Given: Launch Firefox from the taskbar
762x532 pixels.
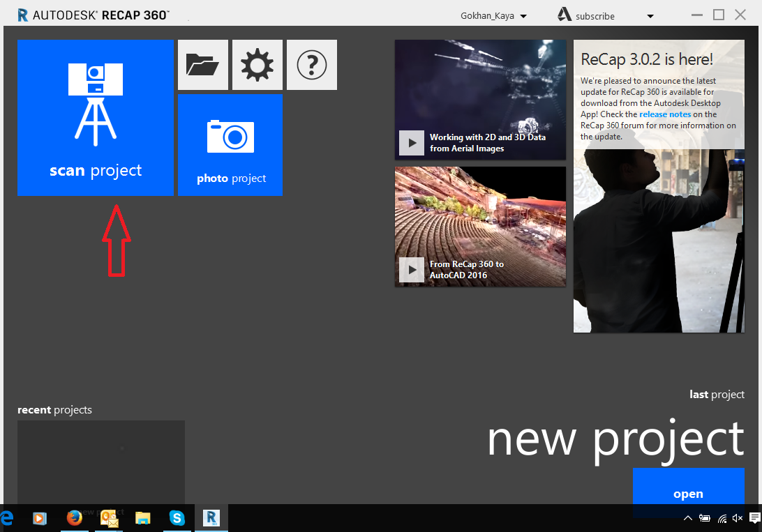Looking at the screenshot, I should pos(75,518).
